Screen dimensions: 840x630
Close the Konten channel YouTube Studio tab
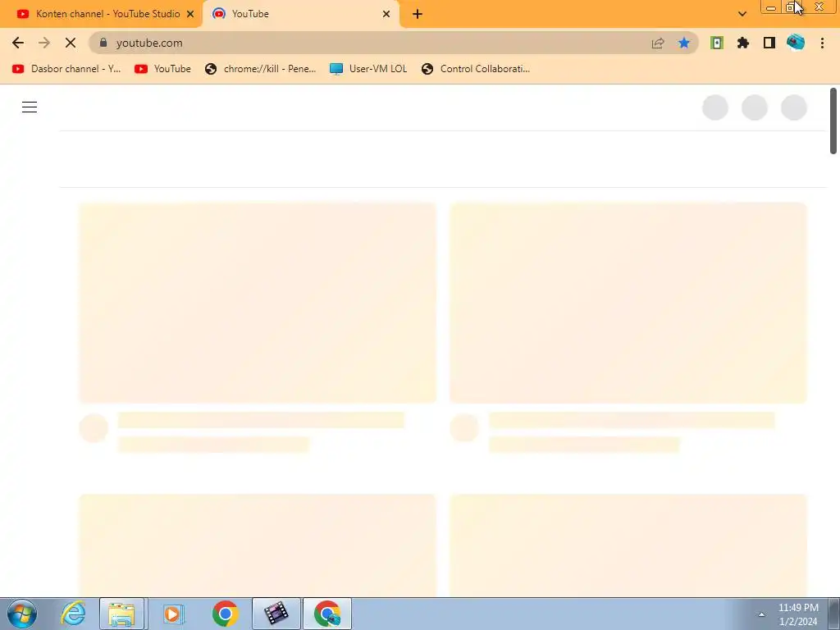coord(190,14)
